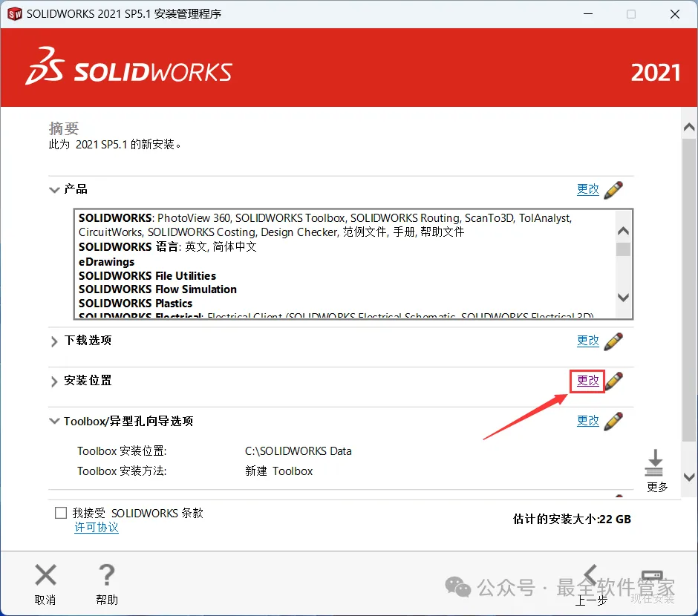Expand the 下载选项 section

[x=54, y=341]
